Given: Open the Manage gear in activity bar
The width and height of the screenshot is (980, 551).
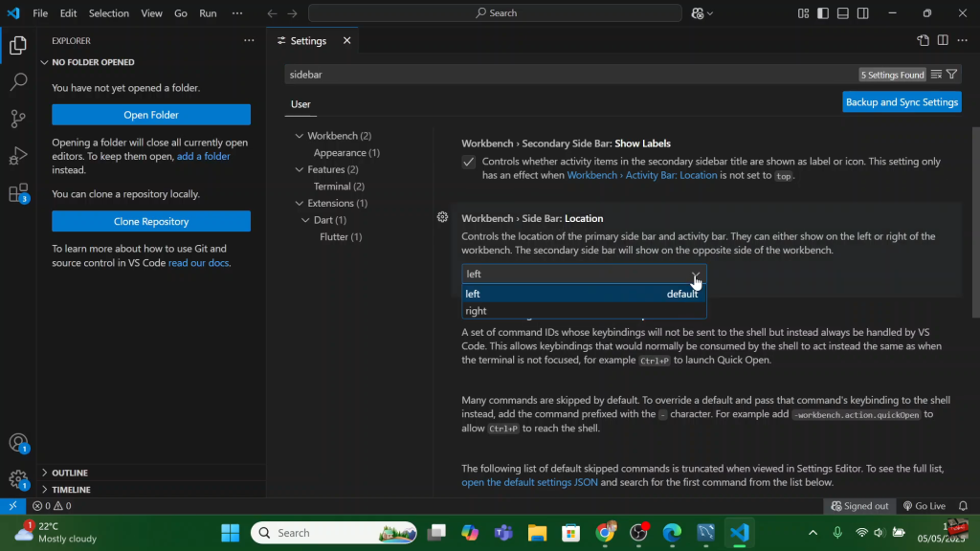Looking at the screenshot, I should pyautogui.click(x=18, y=479).
